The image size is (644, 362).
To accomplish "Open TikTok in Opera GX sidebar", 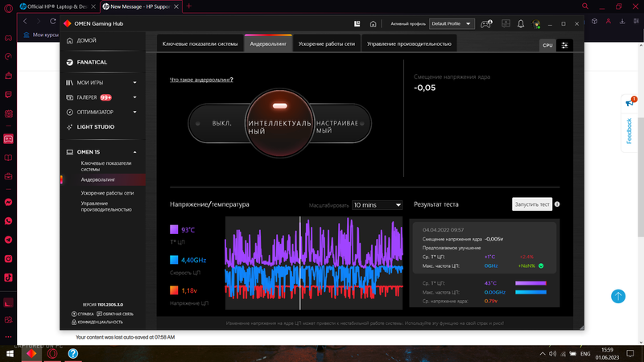I will (8, 278).
